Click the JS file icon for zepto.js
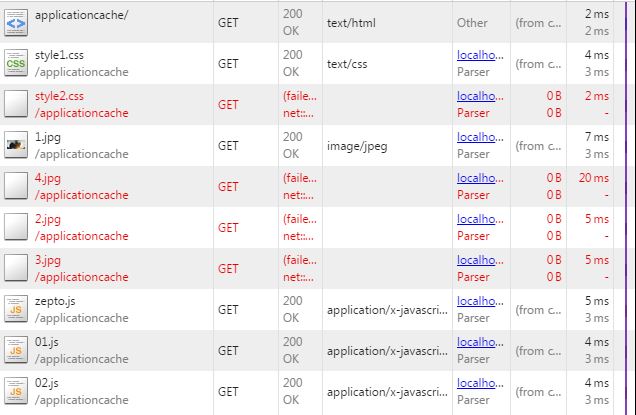 click(16, 309)
